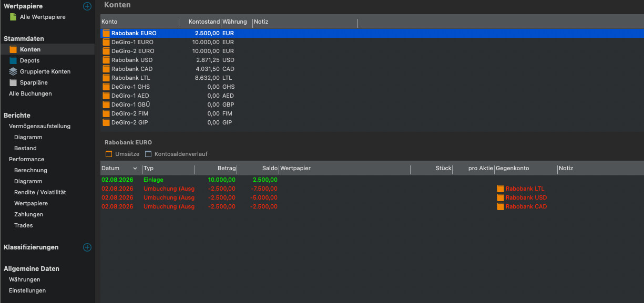The width and height of the screenshot is (644, 303).
Task: Click the Gruppierte Konten layers icon
Action: [x=13, y=71]
